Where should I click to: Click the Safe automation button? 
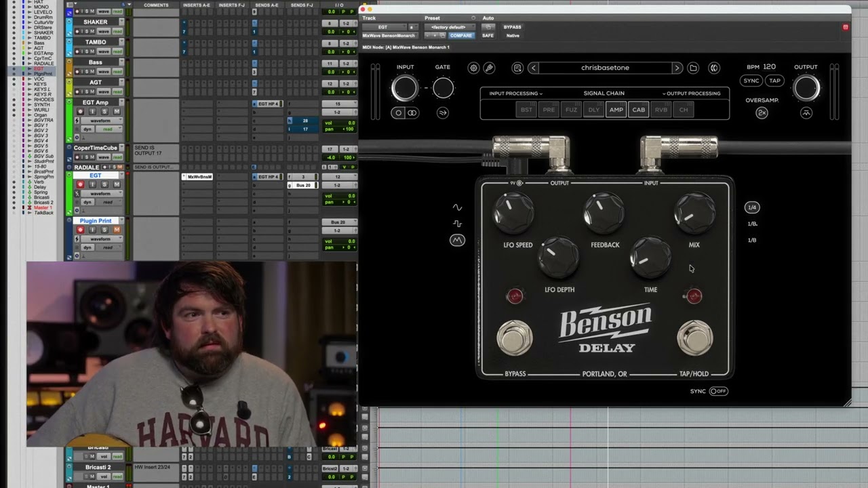488,35
